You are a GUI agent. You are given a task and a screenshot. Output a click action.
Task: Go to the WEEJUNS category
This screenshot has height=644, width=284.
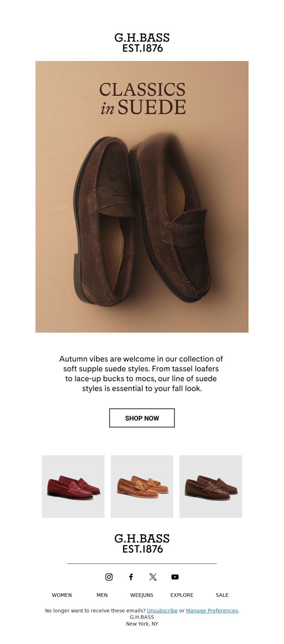(x=142, y=595)
